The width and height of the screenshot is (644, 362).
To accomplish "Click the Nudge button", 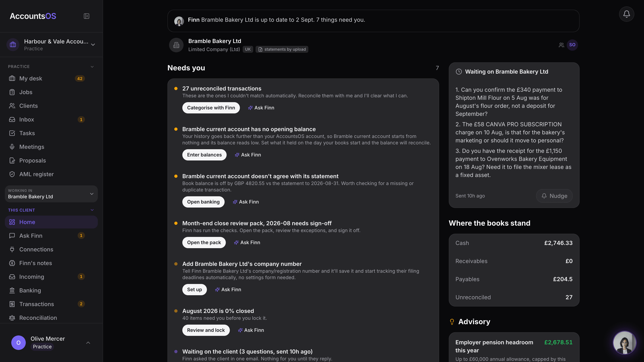I will click(554, 196).
